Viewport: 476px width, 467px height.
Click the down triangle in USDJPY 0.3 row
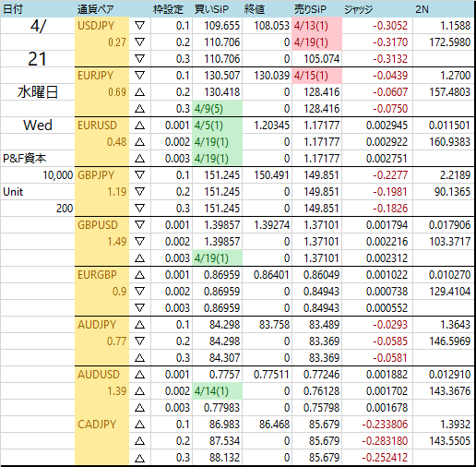140,59
